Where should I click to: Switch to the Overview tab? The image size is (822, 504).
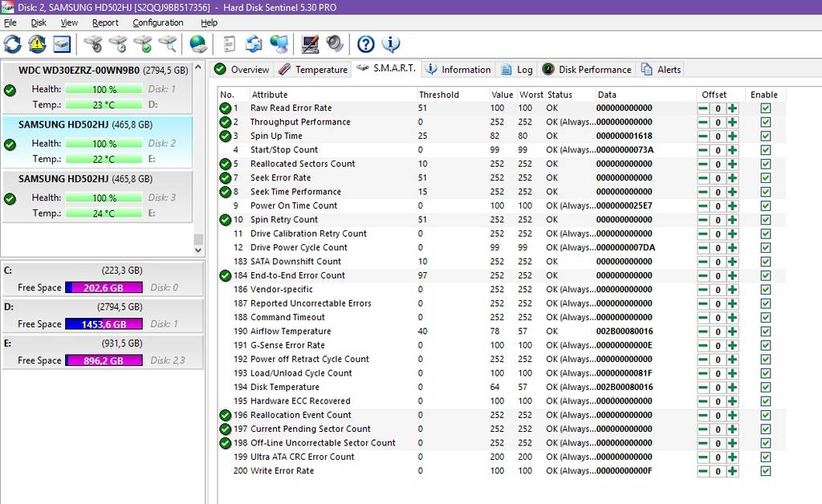[242, 70]
